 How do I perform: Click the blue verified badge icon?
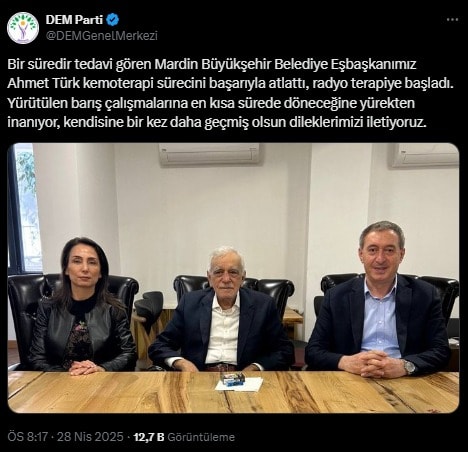[x=112, y=20]
